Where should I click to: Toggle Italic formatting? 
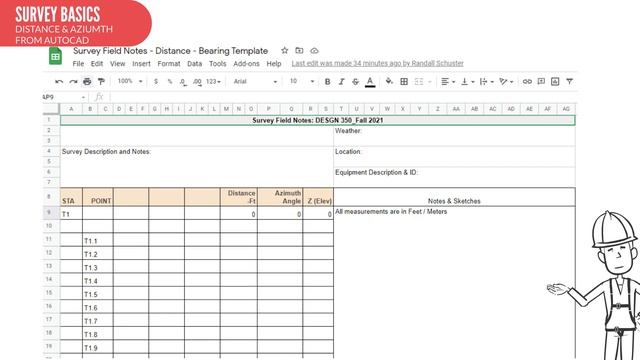click(342, 82)
